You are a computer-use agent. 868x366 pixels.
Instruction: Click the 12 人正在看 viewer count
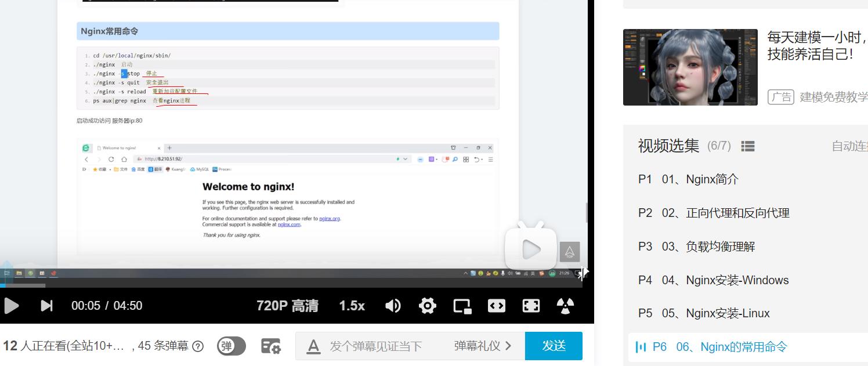pos(64,346)
